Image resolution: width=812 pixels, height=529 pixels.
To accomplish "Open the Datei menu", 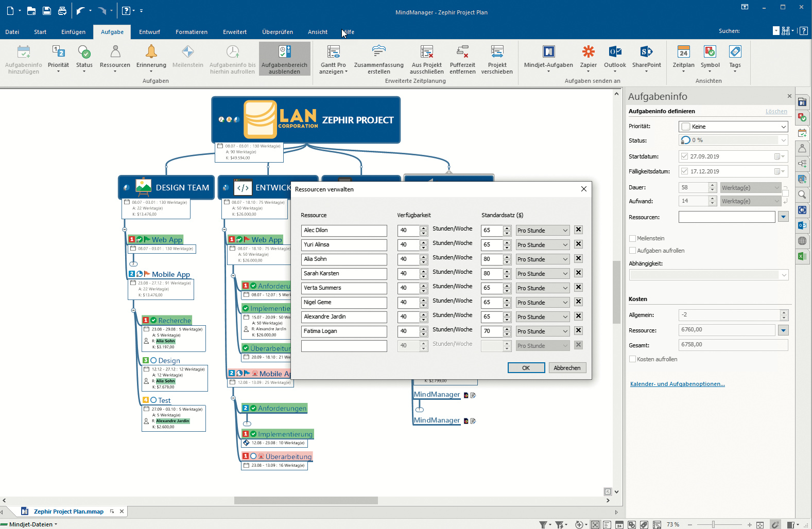I will (12, 32).
